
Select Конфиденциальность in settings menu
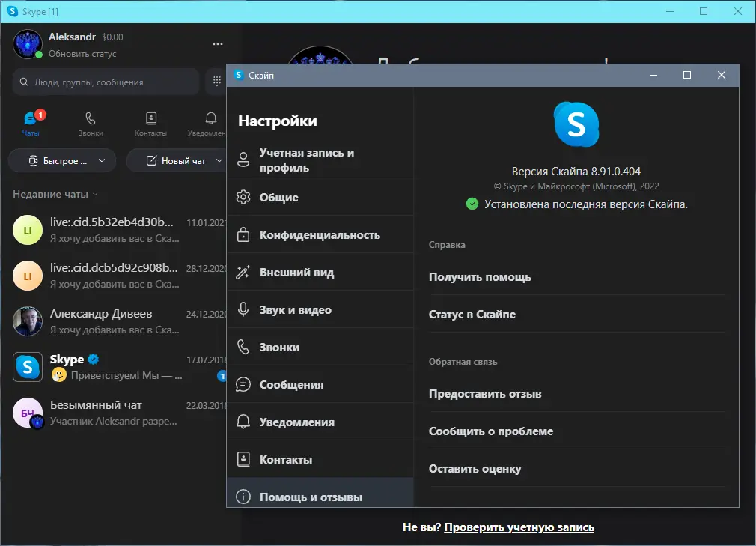click(320, 234)
